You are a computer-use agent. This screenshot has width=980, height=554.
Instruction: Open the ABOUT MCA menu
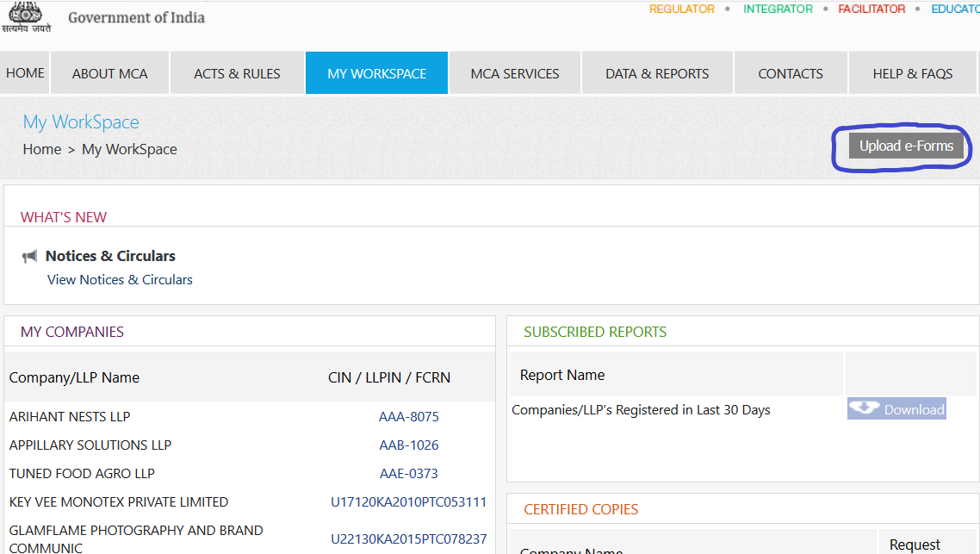pos(110,73)
